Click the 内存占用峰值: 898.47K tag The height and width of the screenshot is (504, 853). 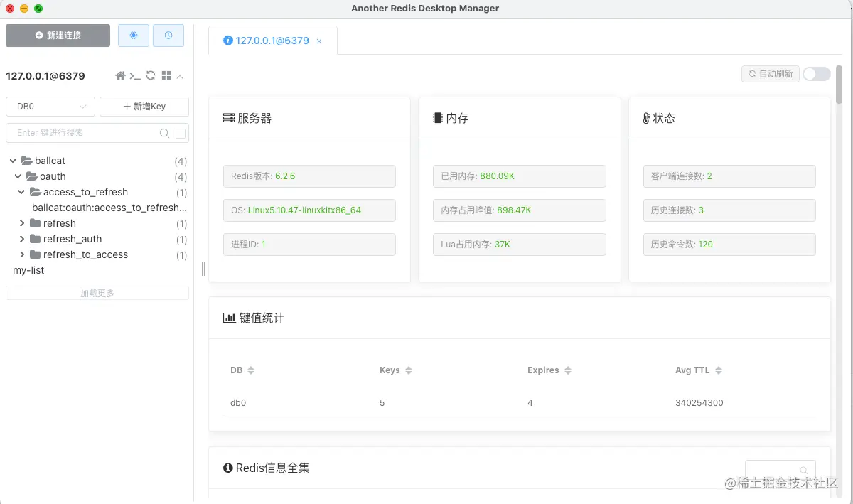[x=520, y=210]
